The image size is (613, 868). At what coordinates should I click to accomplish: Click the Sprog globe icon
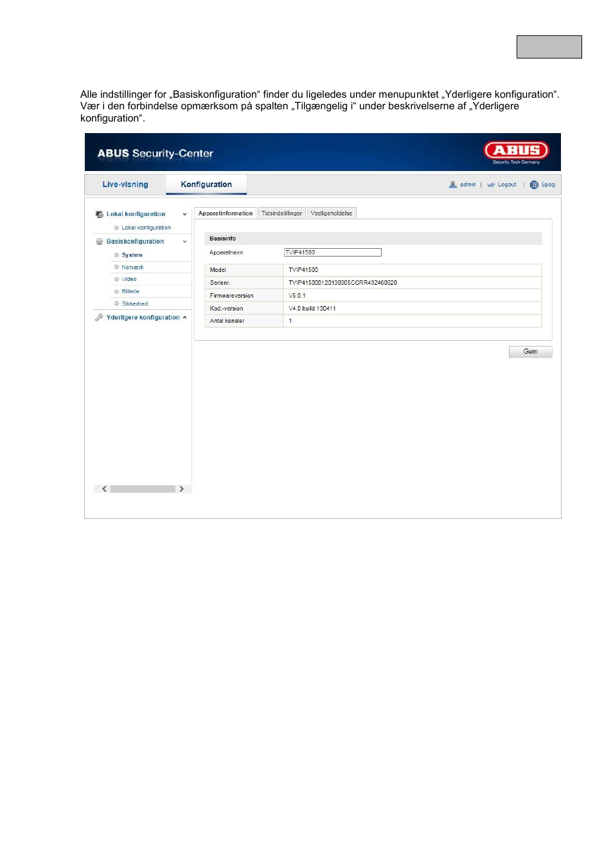(534, 185)
